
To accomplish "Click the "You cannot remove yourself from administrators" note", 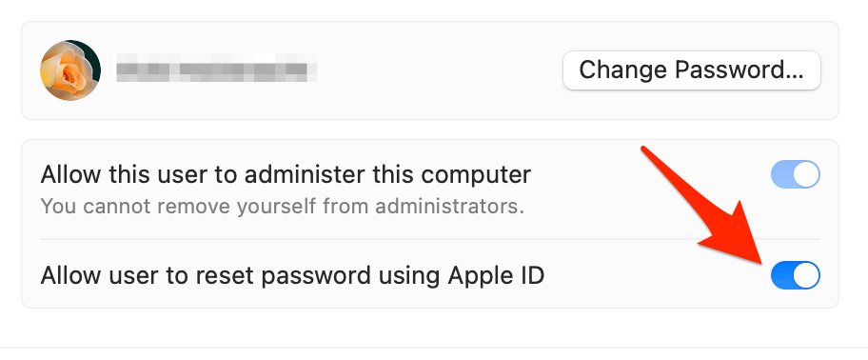I will tap(283, 207).
